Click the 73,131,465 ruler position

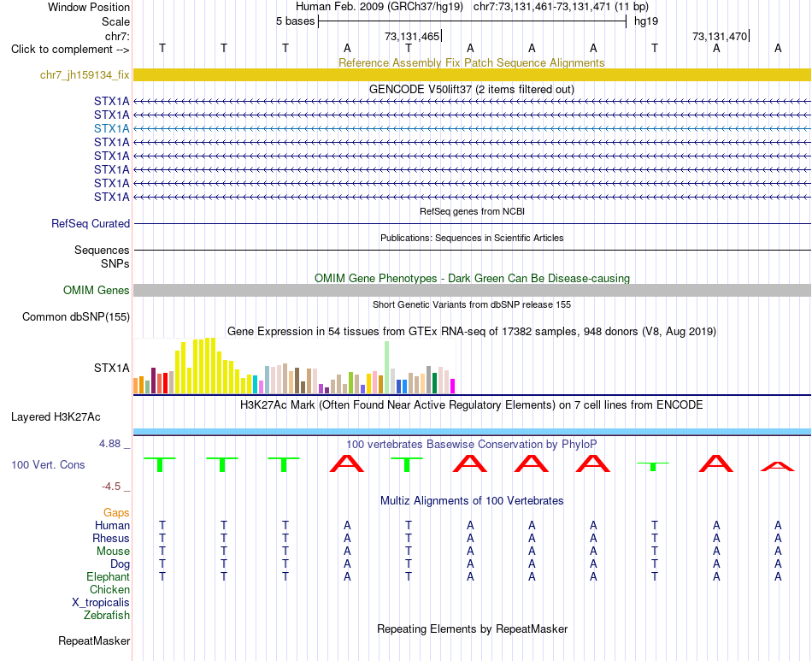412,36
